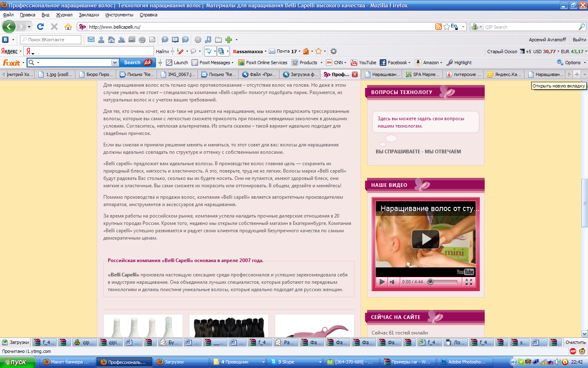The height and width of the screenshot is (368, 588).
Task: Expand the Amazon toolbar dropdown
Action: tap(441, 63)
